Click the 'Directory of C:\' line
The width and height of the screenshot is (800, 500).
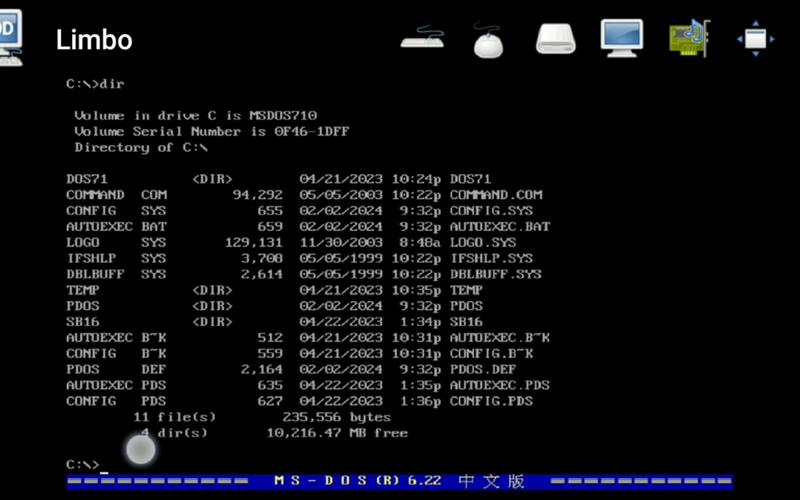pos(141,147)
